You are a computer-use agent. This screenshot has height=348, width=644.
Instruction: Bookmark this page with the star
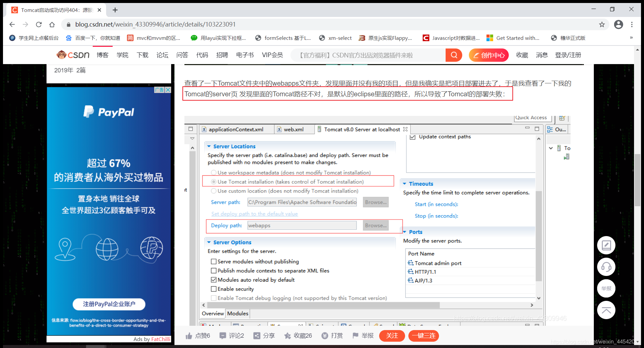point(602,25)
